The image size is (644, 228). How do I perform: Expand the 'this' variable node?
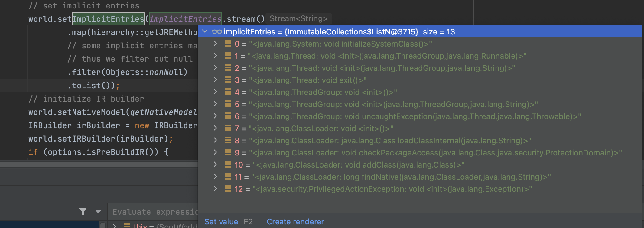(x=115, y=226)
